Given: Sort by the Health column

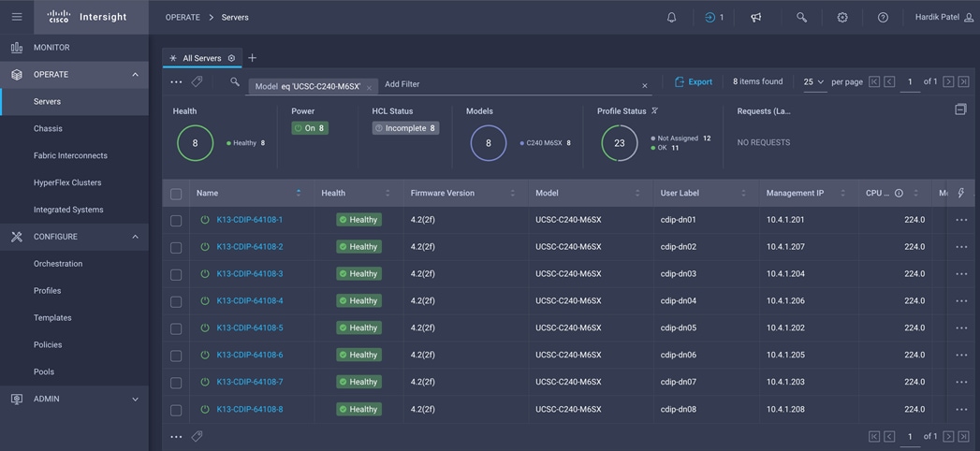Looking at the screenshot, I should (388, 193).
